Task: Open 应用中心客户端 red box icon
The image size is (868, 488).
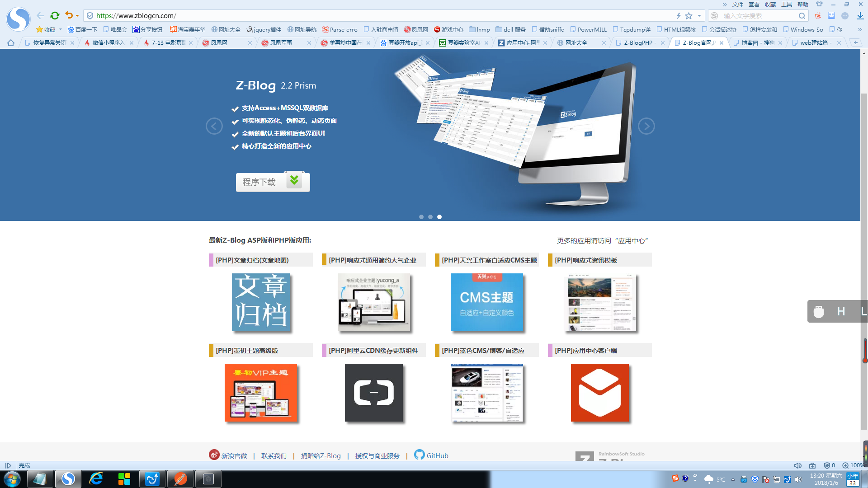Action: [x=600, y=393]
